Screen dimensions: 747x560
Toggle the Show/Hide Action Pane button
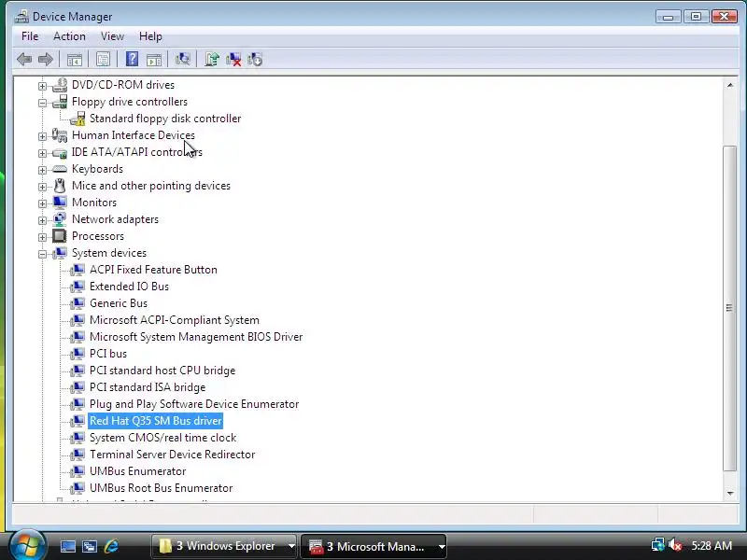click(x=154, y=60)
